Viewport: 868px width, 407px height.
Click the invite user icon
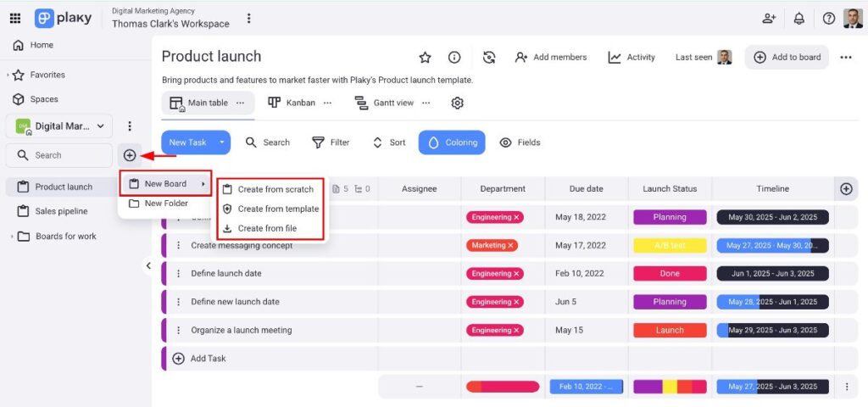click(769, 19)
